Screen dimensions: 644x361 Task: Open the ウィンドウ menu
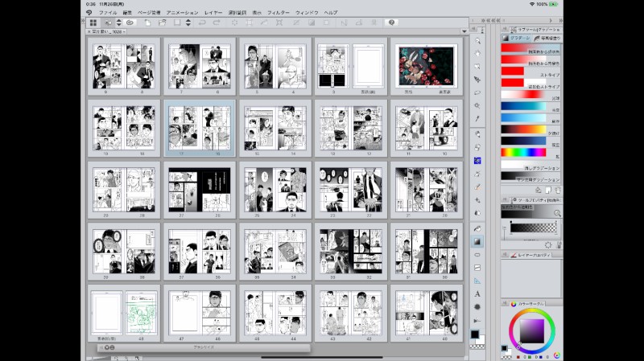(307, 13)
